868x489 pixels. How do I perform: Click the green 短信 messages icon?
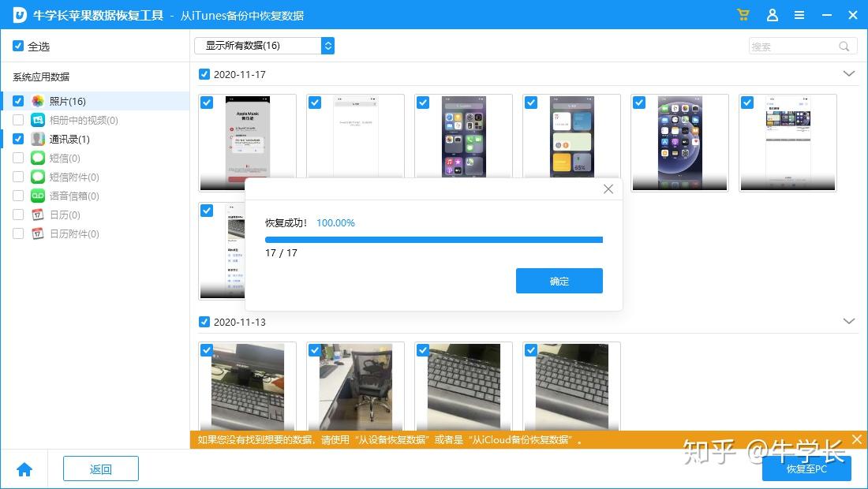click(x=37, y=158)
